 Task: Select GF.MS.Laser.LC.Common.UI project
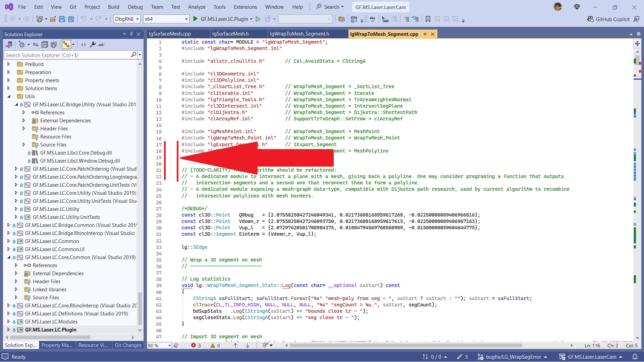pos(55,249)
